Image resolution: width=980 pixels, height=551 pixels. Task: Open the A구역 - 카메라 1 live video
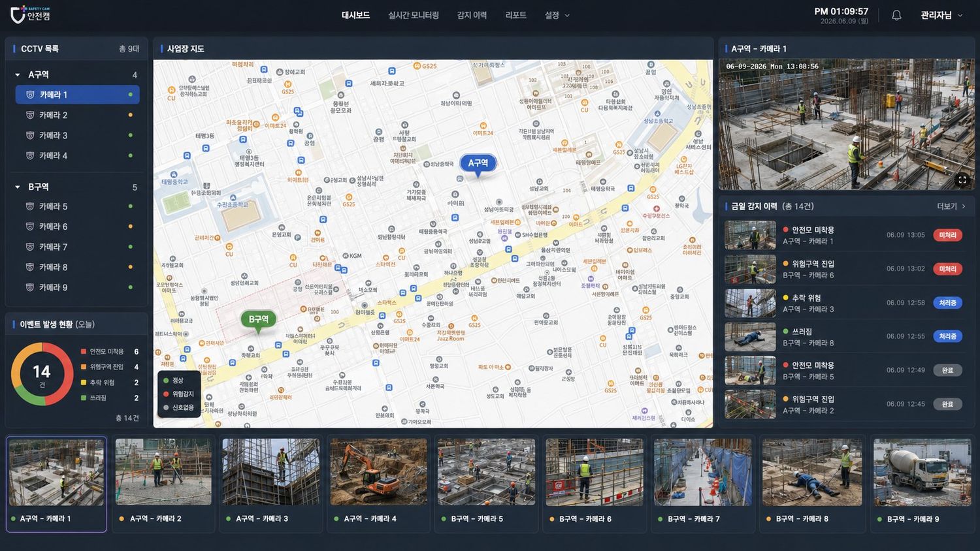(847, 125)
